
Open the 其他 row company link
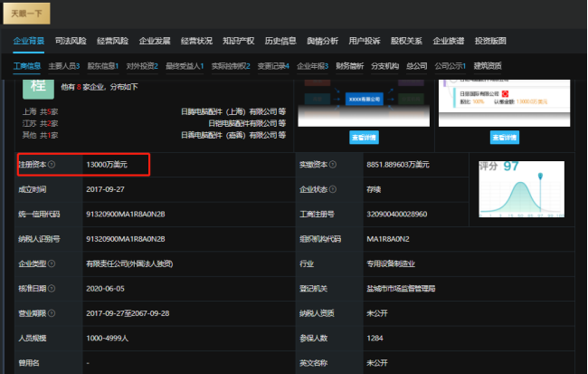click(230, 135)
